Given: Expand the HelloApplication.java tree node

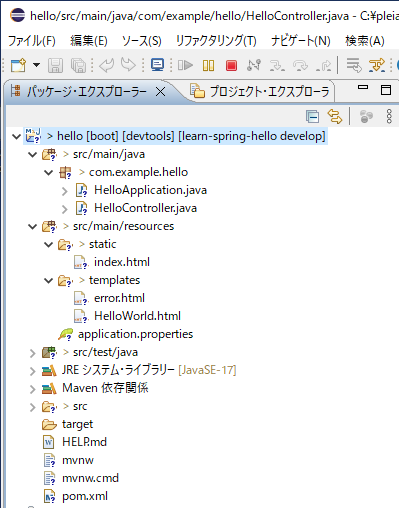Looking at the screenshot, I should [x=65, y=191].
